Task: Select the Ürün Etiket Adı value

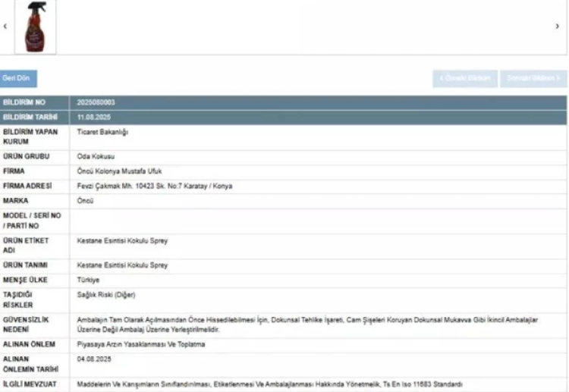Action: 122,241
